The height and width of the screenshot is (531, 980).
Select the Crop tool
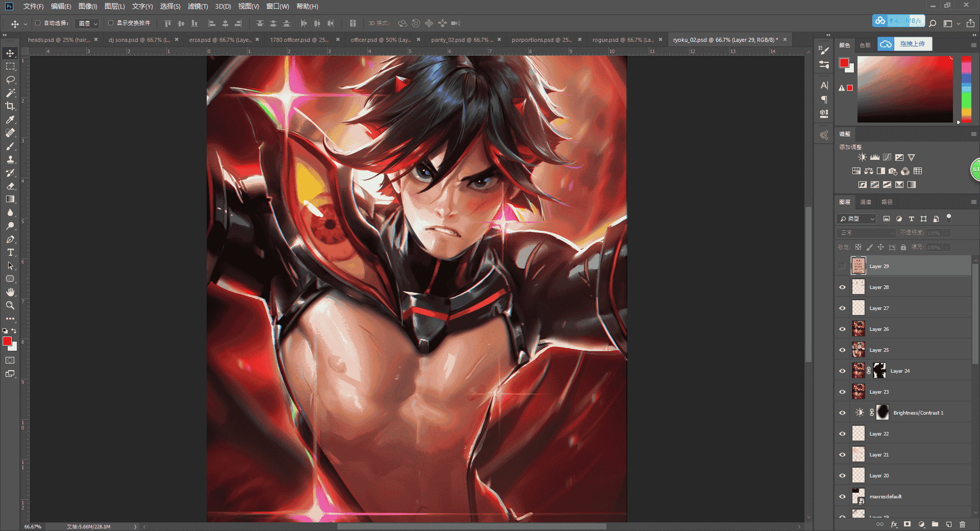[10, 106]
